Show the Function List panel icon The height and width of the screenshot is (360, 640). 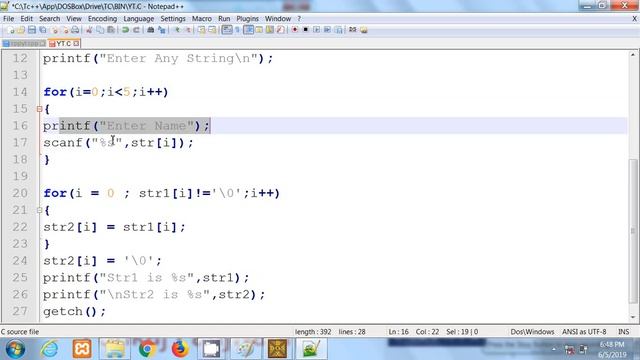click(280, 30)
